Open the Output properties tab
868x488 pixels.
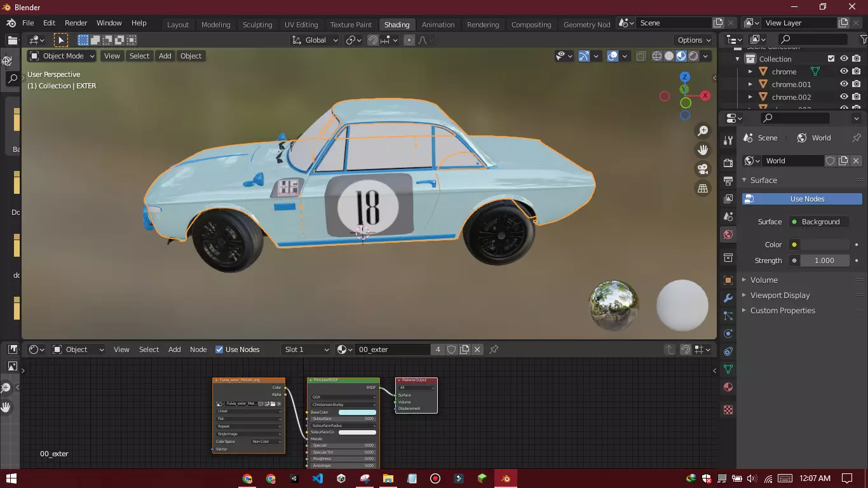point(728,181)
